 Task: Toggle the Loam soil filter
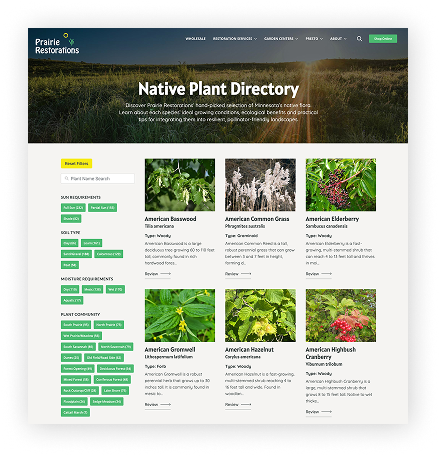click(x=91, y=243)
